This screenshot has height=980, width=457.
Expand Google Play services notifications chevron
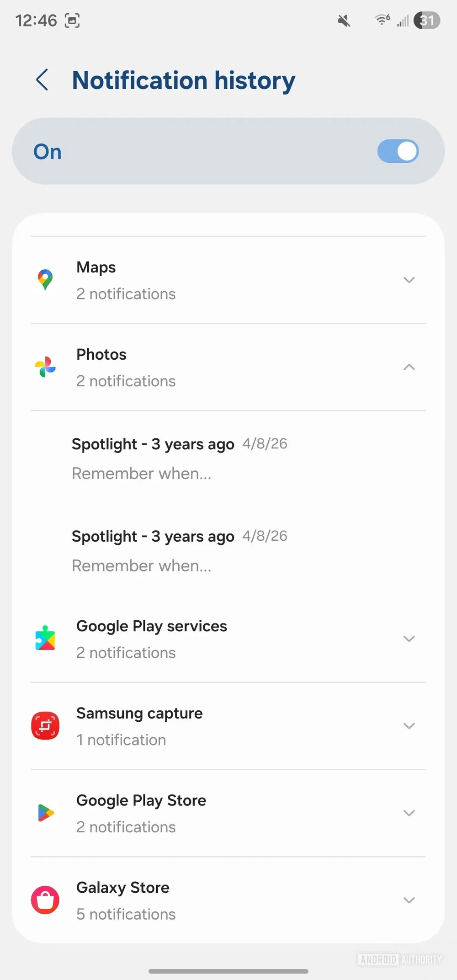409,639
